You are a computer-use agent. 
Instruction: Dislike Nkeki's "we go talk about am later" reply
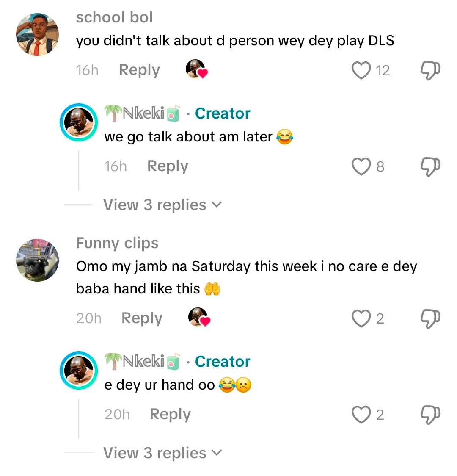click(430, 166)
